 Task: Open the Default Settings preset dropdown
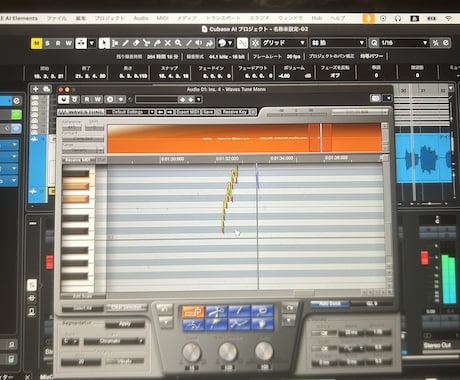tap(130, 112)
